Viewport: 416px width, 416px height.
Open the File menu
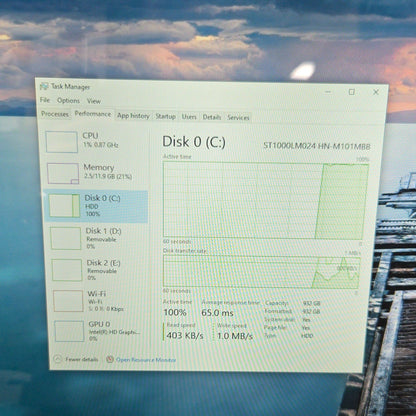point(45,100)
